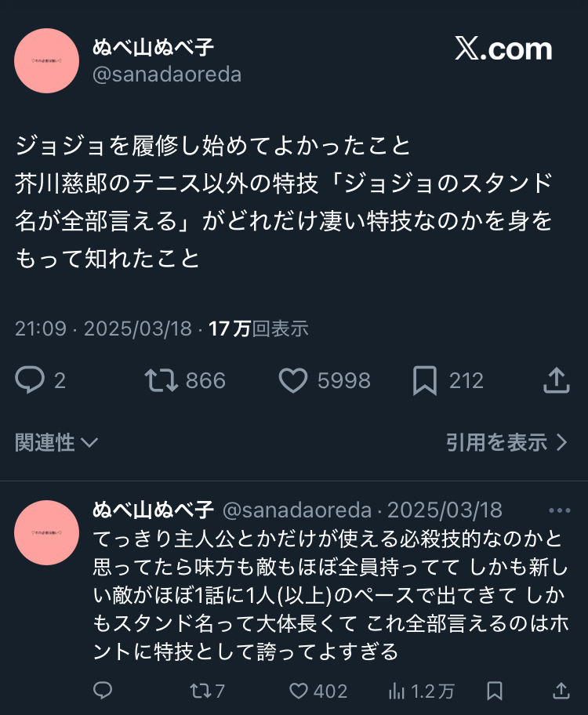Open the more options menu on reply
This screenshot has width=588, height=715.
[x=559, y=510]
